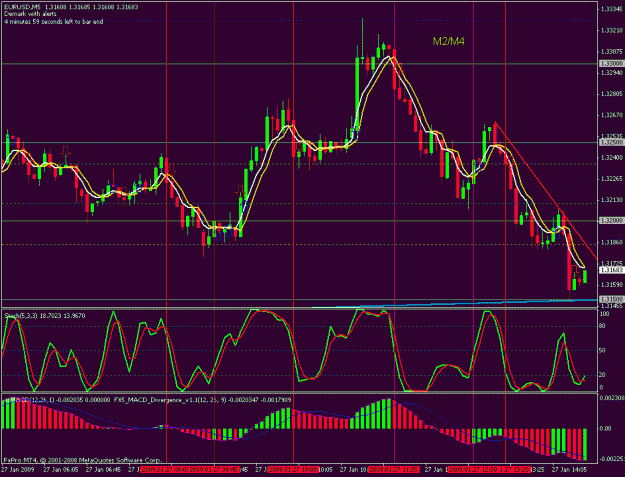Click the current price tag 1.31683
This screenshot has width=625, height=477.
click(611, 270)
